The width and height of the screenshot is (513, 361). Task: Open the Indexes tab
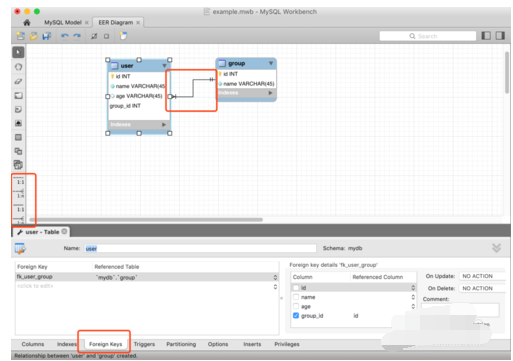click(67, 344)
